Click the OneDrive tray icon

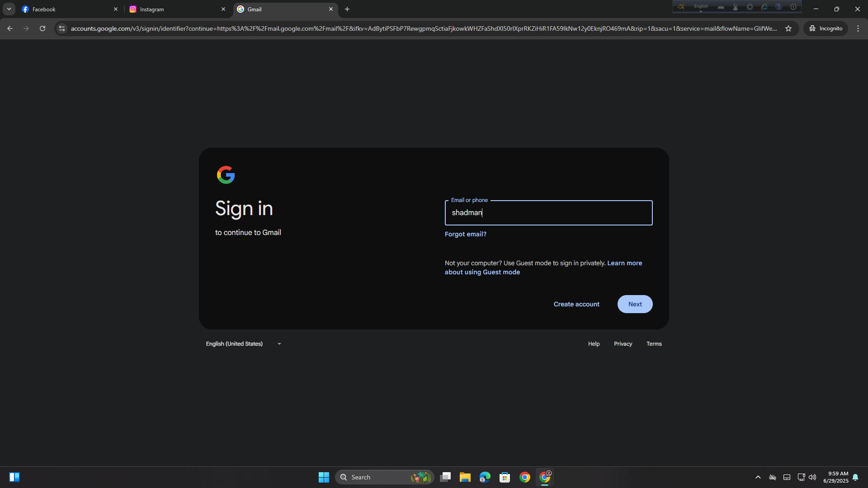[x=773, y=477]
